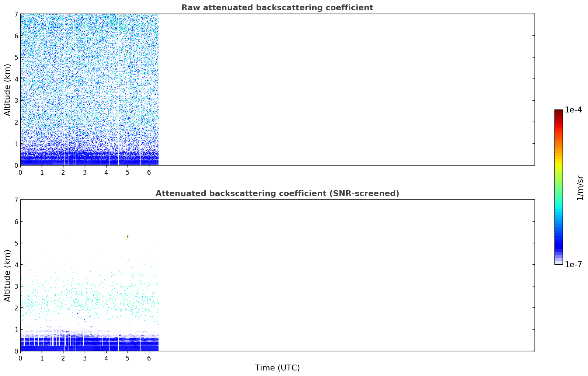Click "Altitude (km)" label of the SNR-screened plot

point(8,275)
